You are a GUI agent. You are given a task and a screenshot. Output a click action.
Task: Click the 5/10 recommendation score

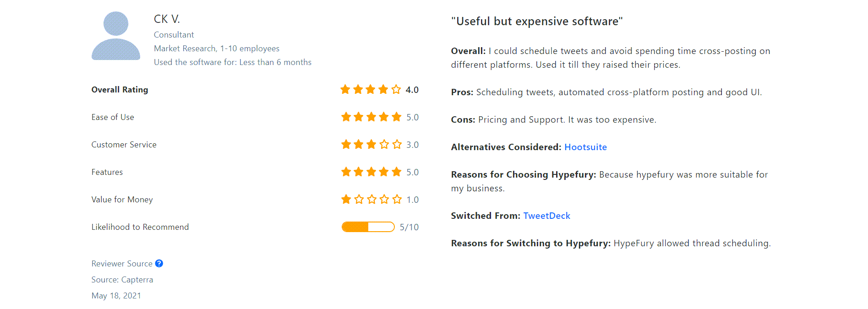click(x=409, y=227)
